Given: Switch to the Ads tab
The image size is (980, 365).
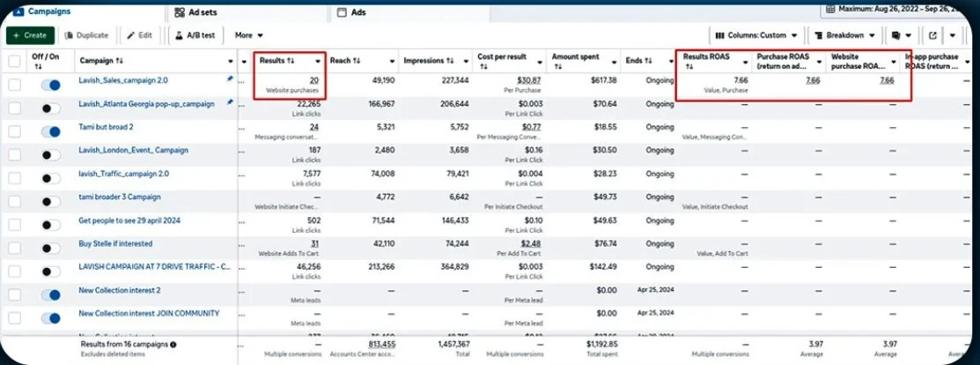Looking at the screenshot, I should pyautogui.click(x=352, y=11).
